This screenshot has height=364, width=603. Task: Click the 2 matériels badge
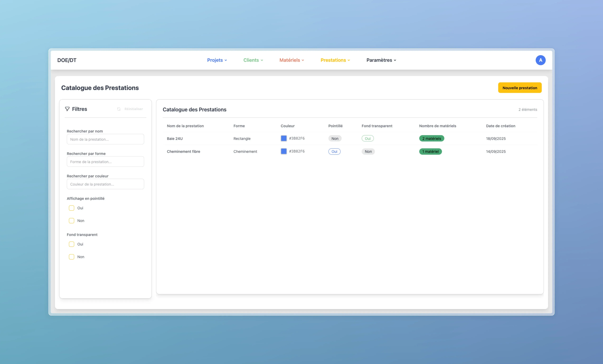[x=431, y=138]
